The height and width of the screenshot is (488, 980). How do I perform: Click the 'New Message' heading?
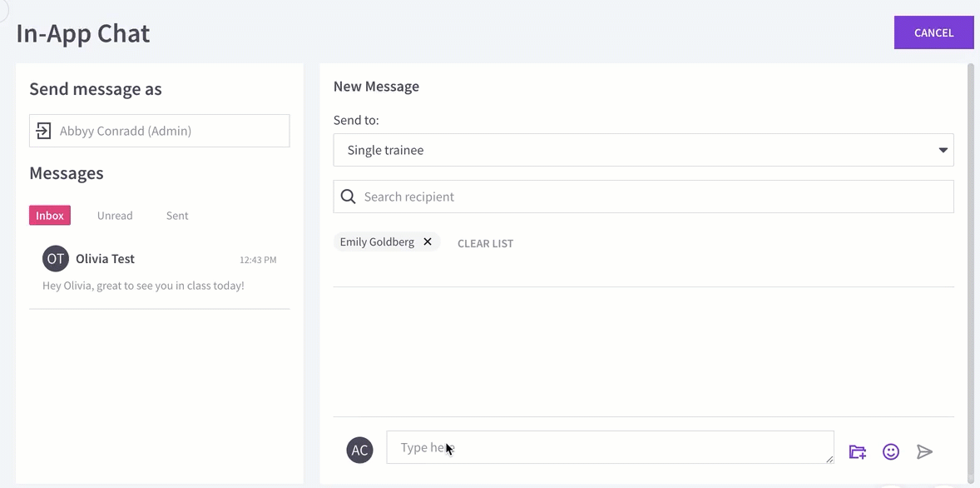pyautogui.click(x=376, y=87)
